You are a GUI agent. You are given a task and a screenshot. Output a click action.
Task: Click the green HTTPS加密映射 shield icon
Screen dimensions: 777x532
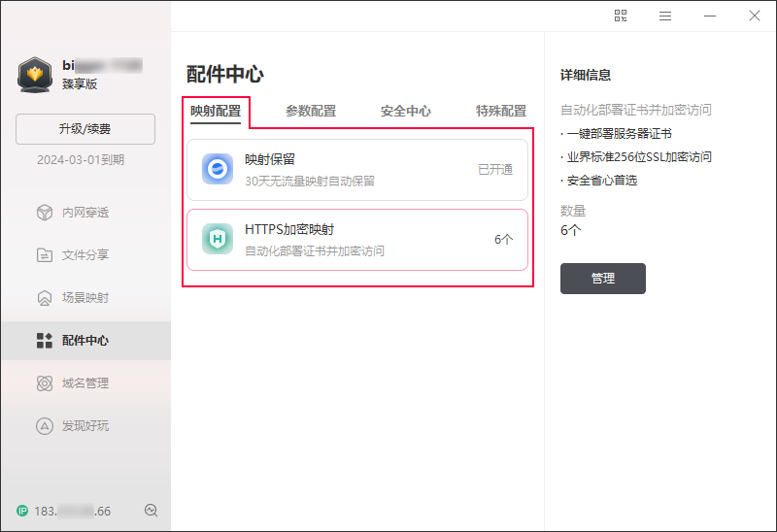218,239
